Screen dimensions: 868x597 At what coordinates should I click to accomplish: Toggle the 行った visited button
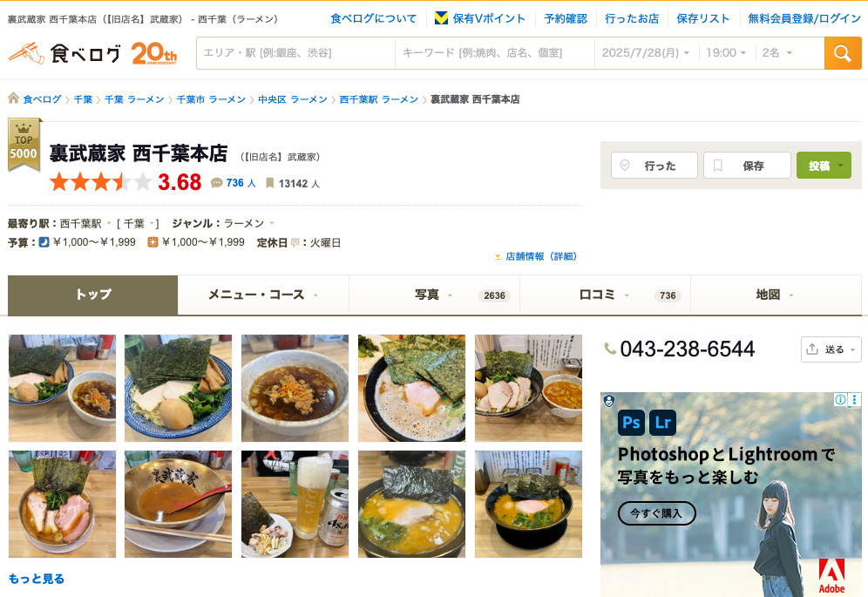[x=654, y=166]
